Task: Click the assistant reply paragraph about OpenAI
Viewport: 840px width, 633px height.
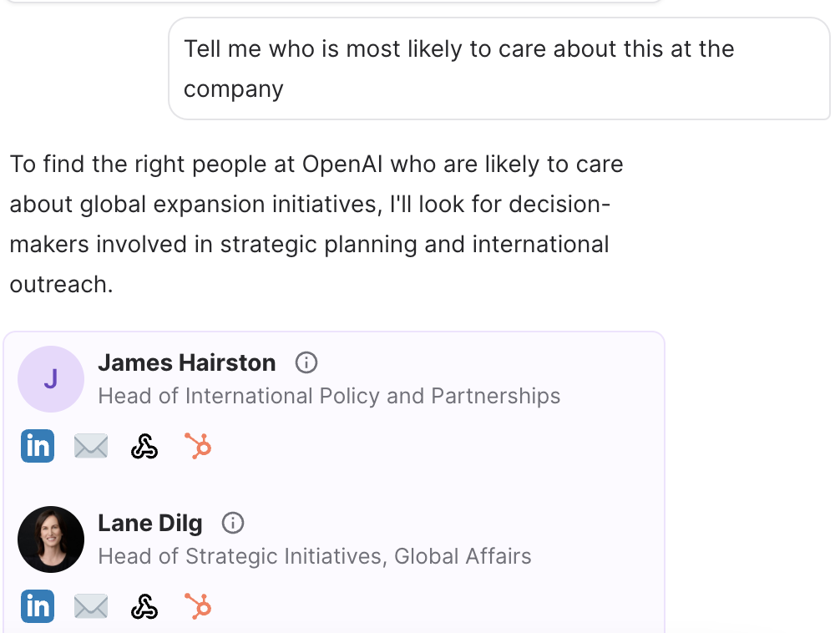Action: (316, 224)
